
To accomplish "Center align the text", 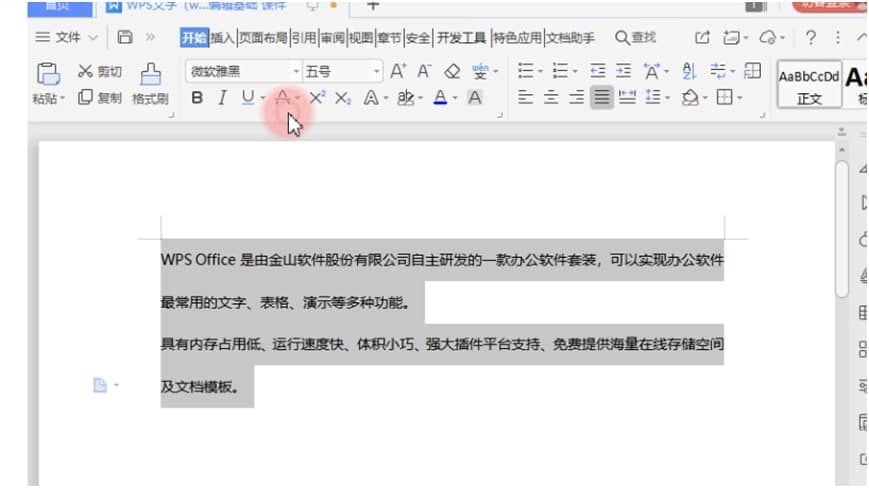I will [x=551, y=98].
